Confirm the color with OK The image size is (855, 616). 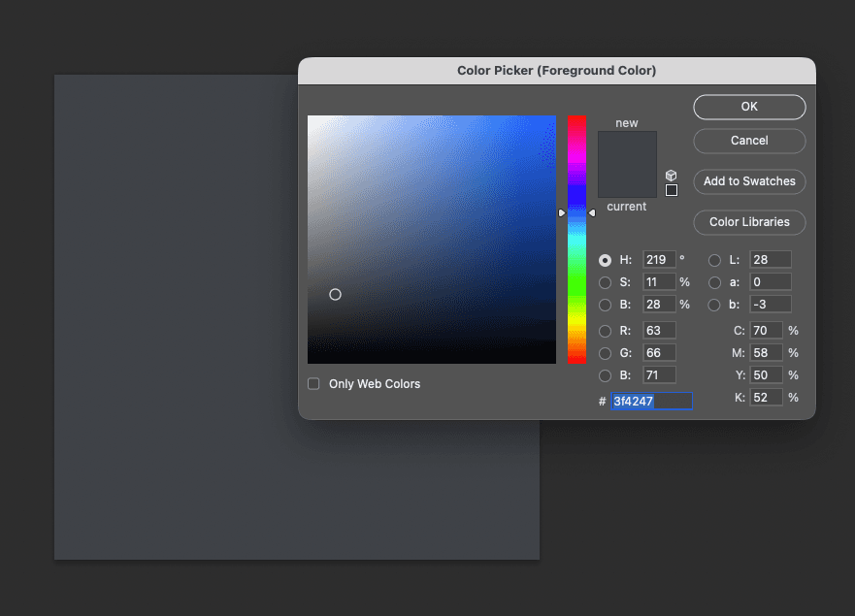pos(749,107)
